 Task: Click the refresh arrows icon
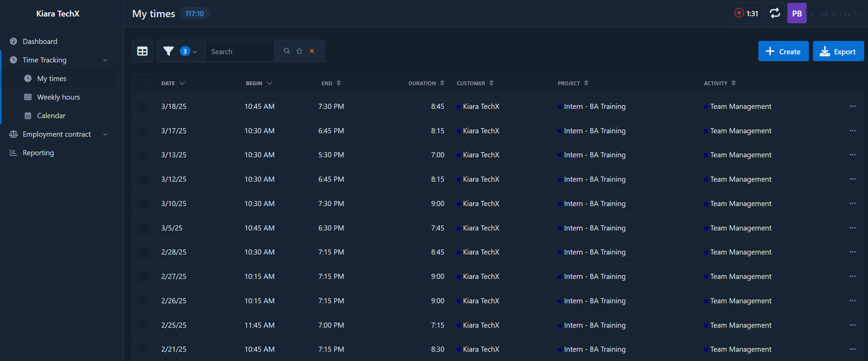pyautogui.click(x=774, y=13)
